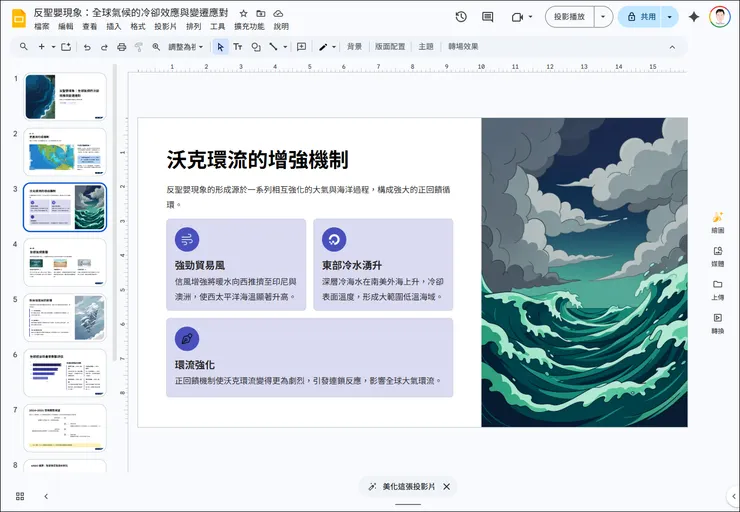The height and width of the screenshot is (512, 740).
Task: Undo the last action
Action: pos(87,47)
